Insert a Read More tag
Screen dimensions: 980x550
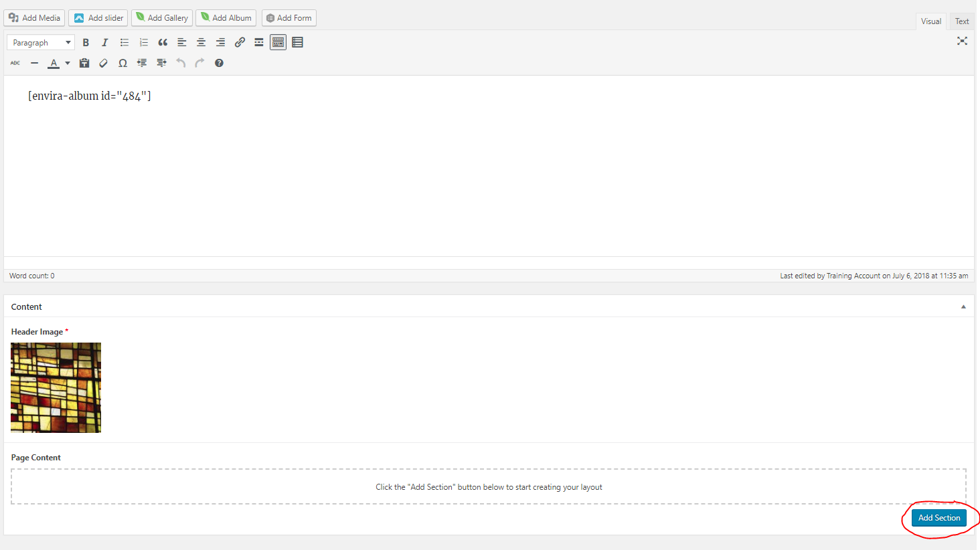(259, 42)
